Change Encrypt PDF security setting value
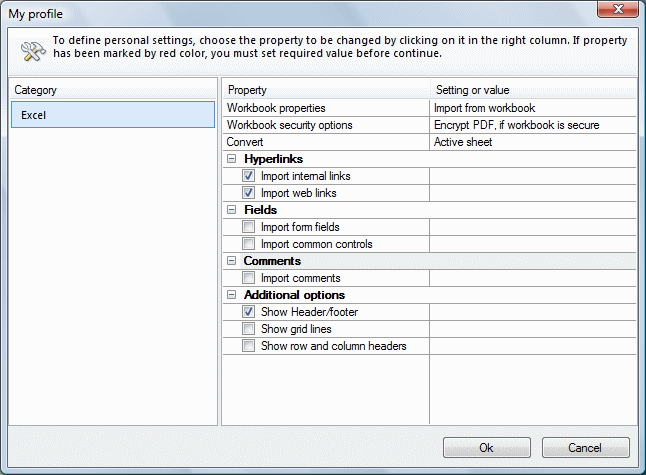Image resolution: width=646 pixels, height=475 pixels. point(533,125)
